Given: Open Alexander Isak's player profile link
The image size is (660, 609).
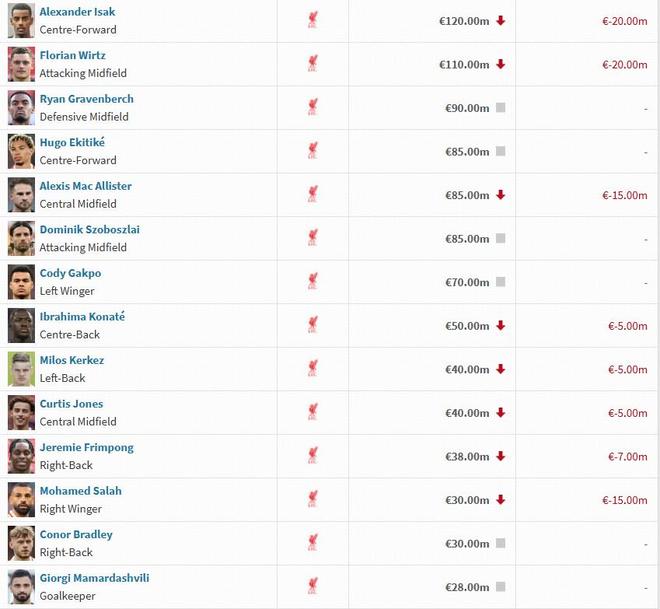Looking at the screenshot, I should (77, 12).
